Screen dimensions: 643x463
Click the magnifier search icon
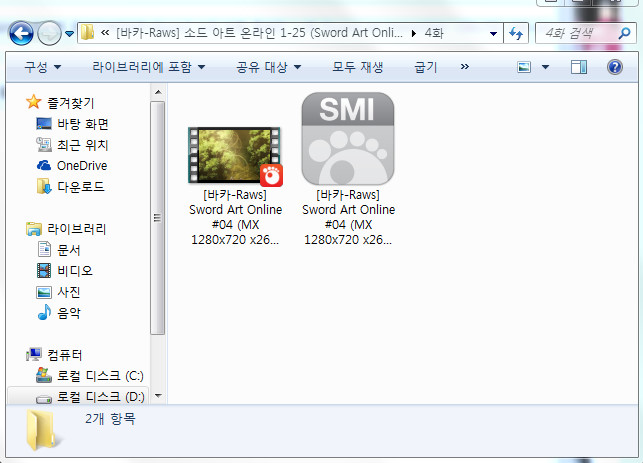click(x=625, y=33)
